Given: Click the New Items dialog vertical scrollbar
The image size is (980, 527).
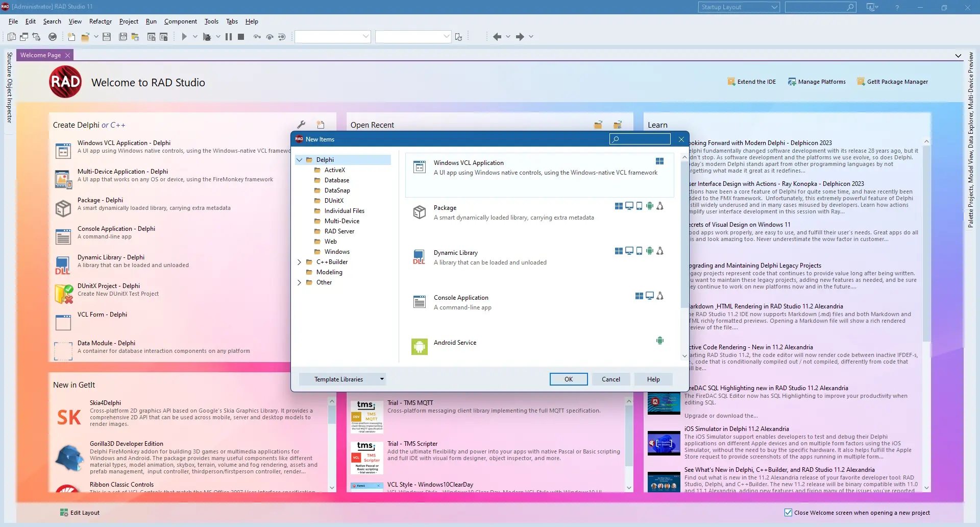Looking at the screenshot, I should 684,257.
